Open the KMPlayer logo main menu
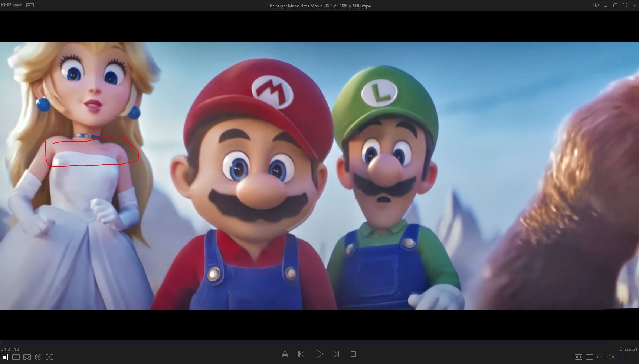Viewport: 639px width, 364px height. click(x=11, y=5)
